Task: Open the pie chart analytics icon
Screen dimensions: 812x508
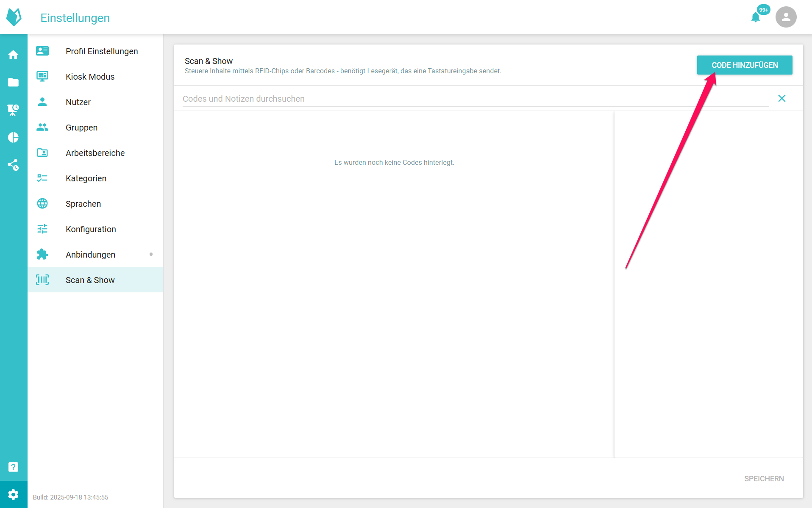Action: pos(13,137)
